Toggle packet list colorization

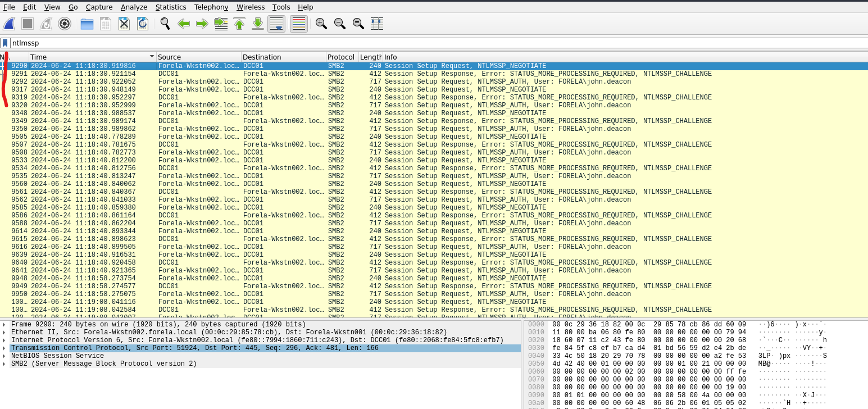pos(299,24)
